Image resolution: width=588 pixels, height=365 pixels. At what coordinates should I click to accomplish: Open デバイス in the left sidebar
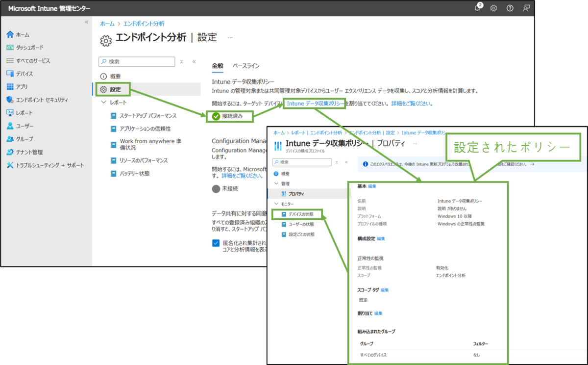tap(20, 74)
